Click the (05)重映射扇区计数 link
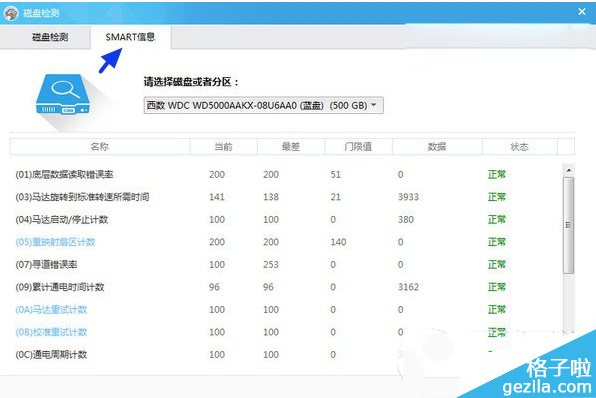The width and height of the screenshot is (596, 398). click(55, 242)
